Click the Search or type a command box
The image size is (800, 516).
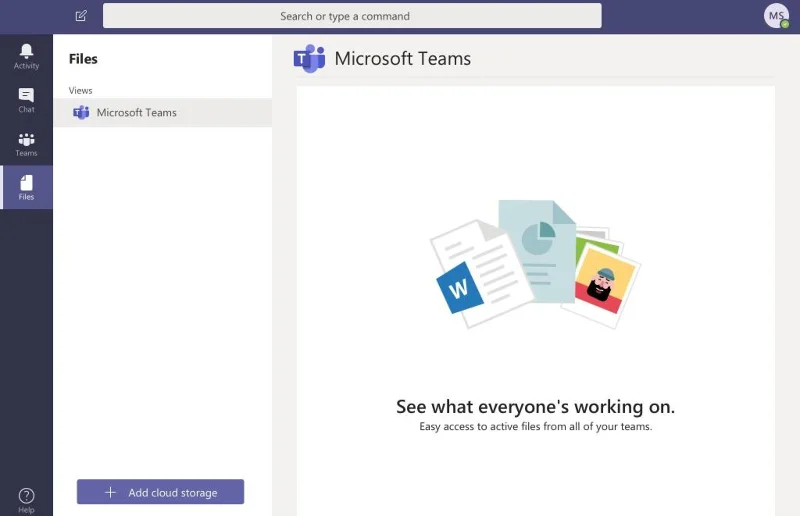[x=352, y=16]
